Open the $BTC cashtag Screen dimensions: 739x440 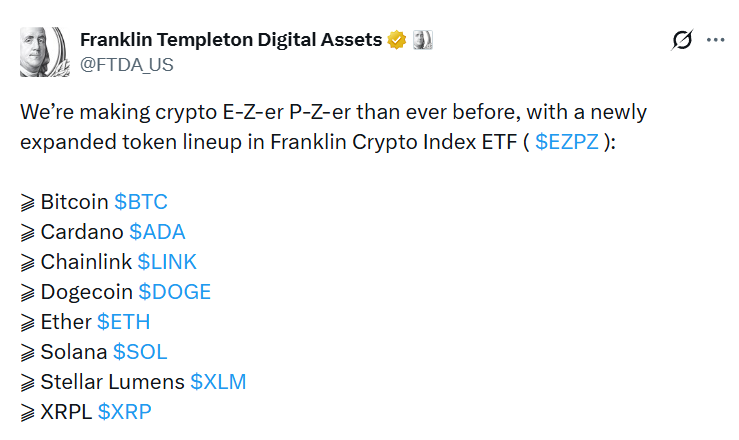(x=140, y=202)
